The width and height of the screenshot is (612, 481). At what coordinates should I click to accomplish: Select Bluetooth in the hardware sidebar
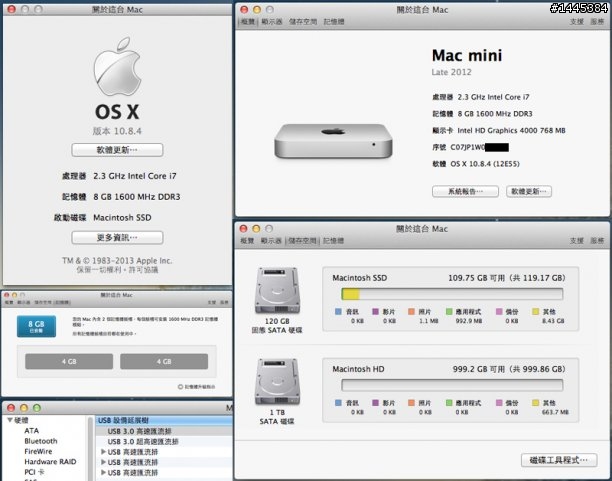tap(41, 441)
